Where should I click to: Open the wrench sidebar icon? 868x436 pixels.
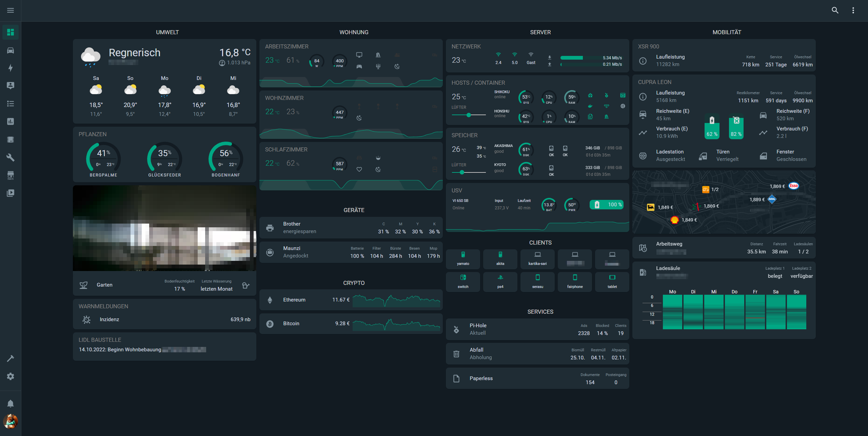(x=11, y=157)
